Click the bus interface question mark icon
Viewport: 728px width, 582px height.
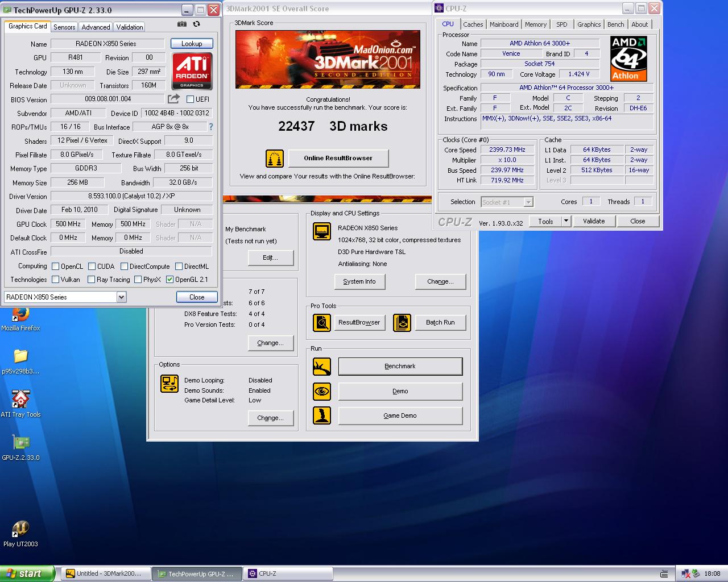click(x=211, y=127)
